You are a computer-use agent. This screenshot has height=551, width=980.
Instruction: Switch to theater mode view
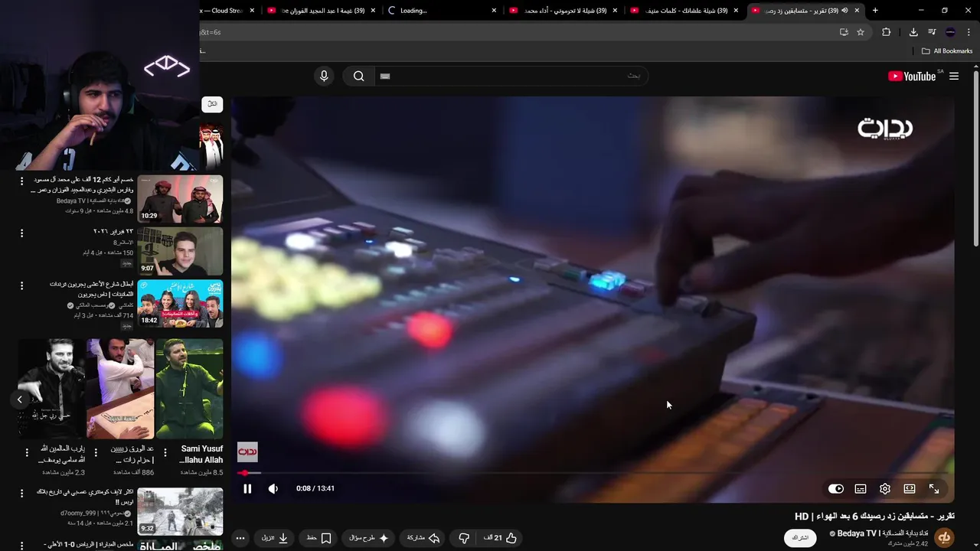coord(910,488)
